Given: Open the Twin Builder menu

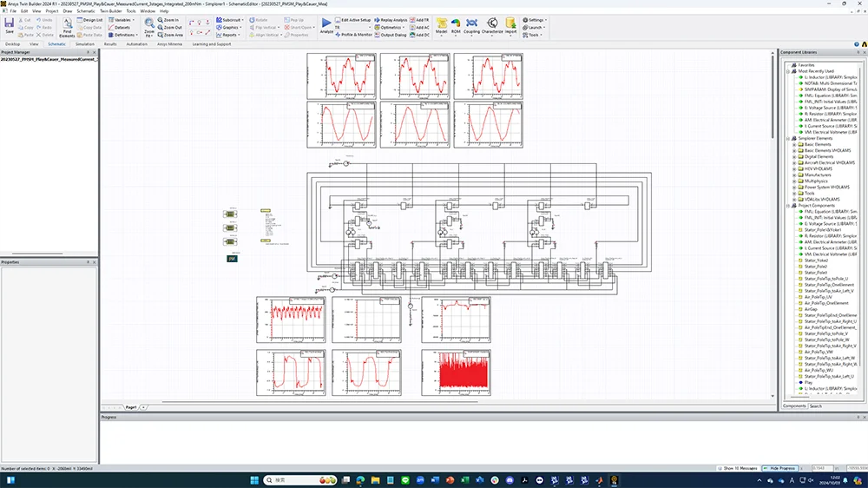Looking at the screenshot, I should [111, 11].
